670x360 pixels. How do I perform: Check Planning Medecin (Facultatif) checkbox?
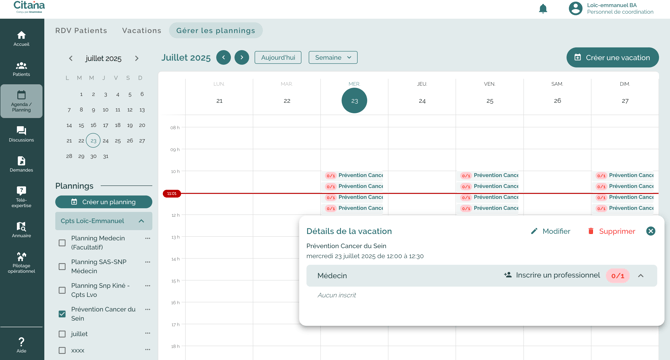(x=62, y=243)
